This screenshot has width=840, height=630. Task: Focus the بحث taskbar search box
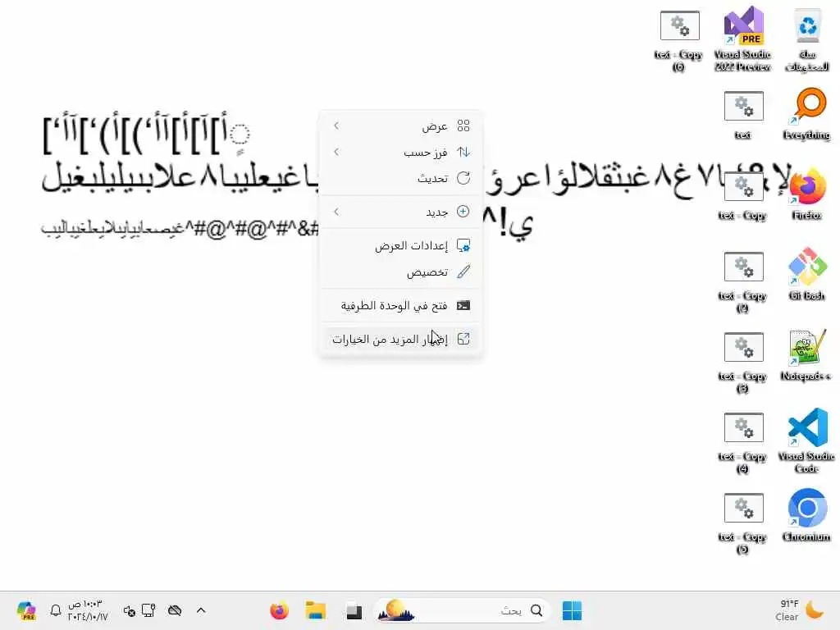coord(461,610)
